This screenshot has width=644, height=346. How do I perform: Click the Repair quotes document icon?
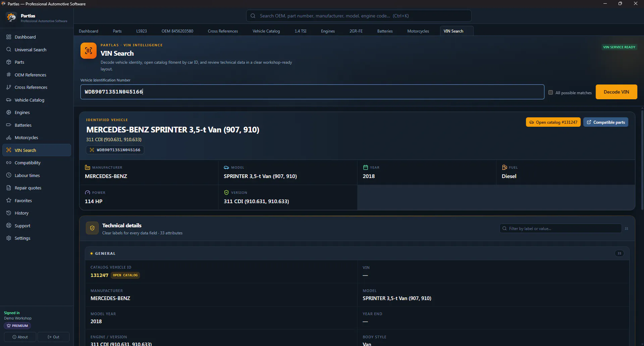coord(9,188)
